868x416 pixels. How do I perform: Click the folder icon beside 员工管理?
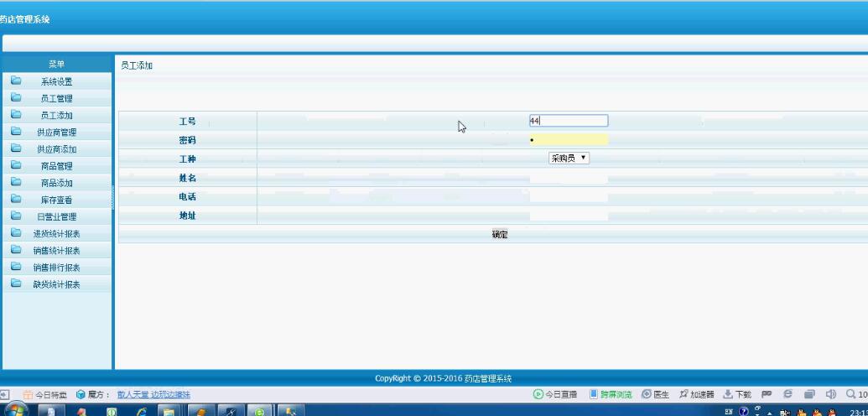(x=16, y=97)
